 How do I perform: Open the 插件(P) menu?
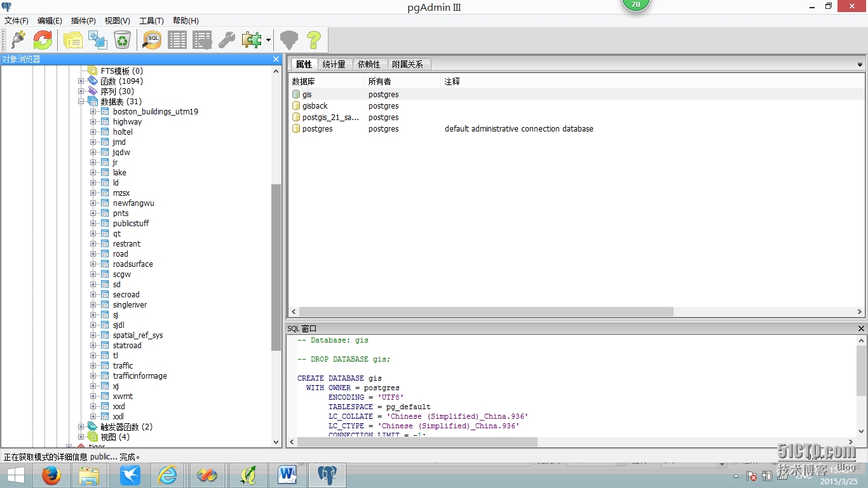[x=83, y=21]
